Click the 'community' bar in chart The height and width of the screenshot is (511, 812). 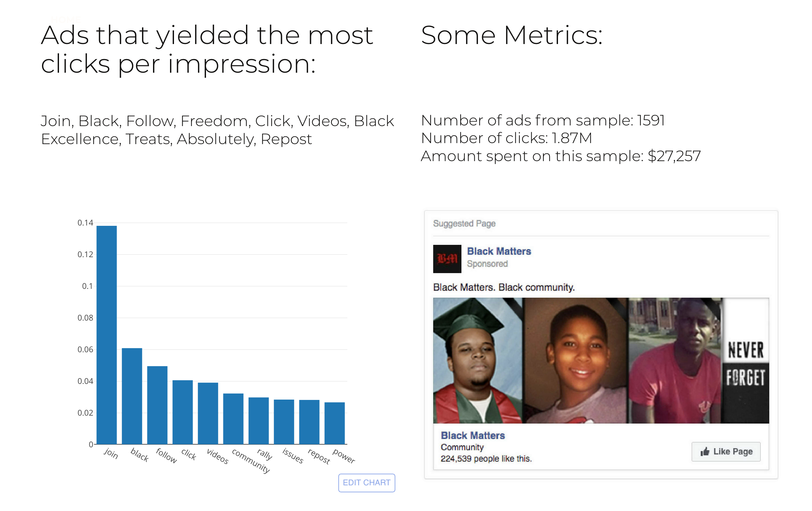tap(233, 419)
